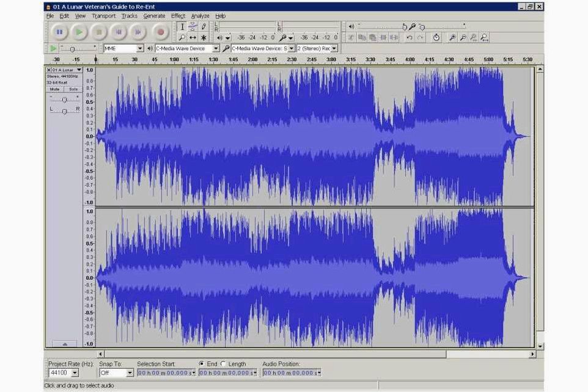Open the File menu
The width and height of the screenshot is (588, 392).
(50, 16)
